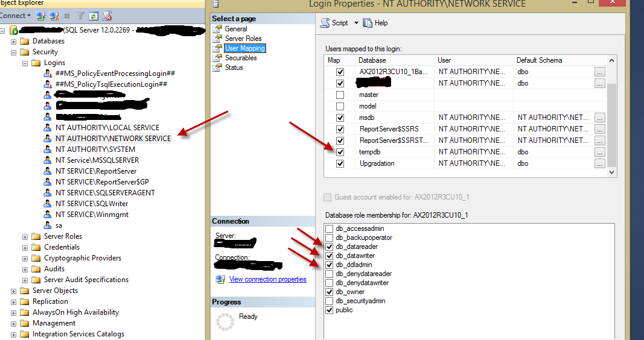Click schema browse button for tempdb row

tap(600, 152)
